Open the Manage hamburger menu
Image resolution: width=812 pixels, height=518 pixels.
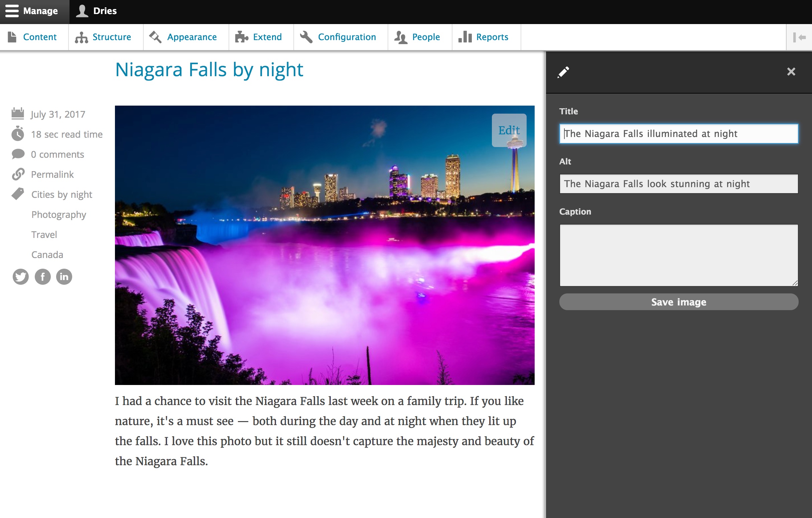pyautogui.click(x=12, y=11)
